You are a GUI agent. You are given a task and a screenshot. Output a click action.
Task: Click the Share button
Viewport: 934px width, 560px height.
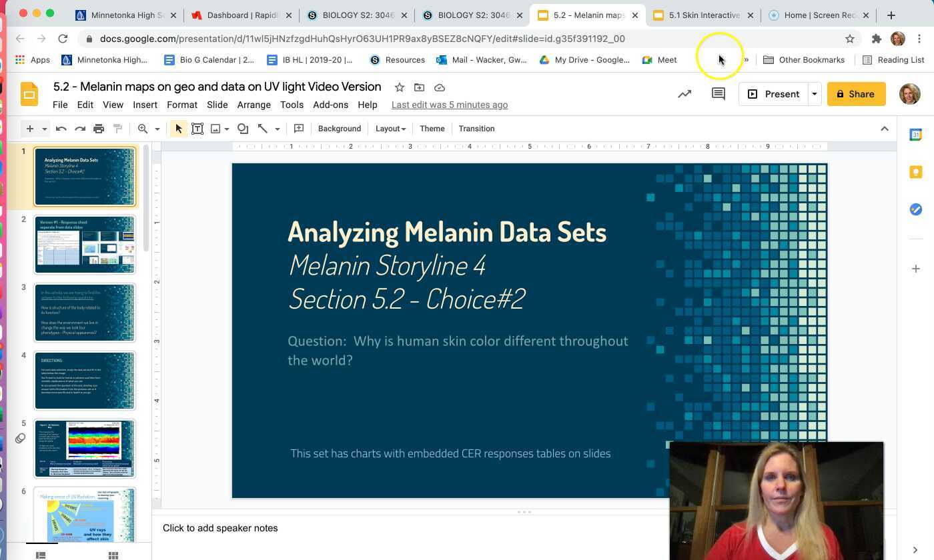click(x=856, y=93)
